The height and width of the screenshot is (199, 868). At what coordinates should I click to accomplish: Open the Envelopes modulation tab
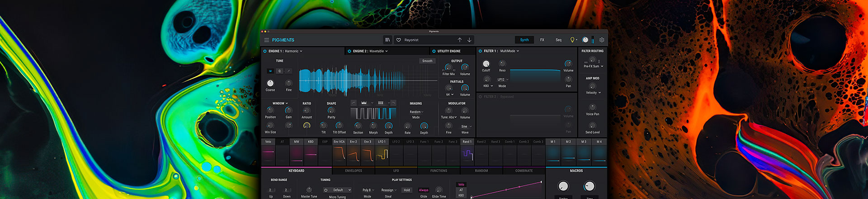pyautogui.click(x=354, y=171)
